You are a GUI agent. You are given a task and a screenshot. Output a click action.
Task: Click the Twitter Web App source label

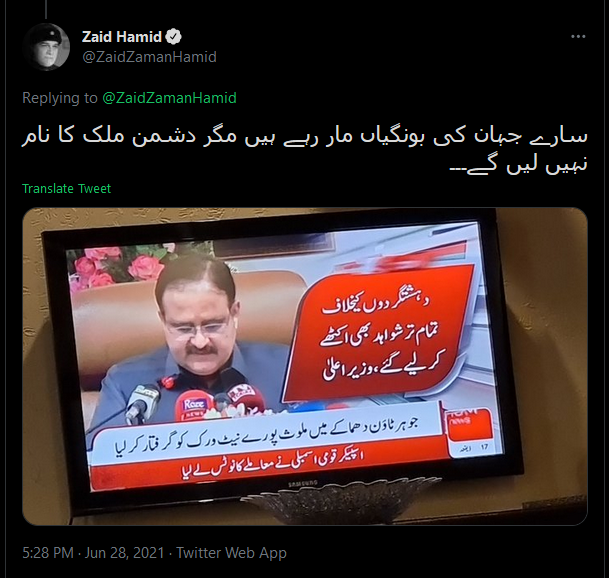click(x=231, y=553)
